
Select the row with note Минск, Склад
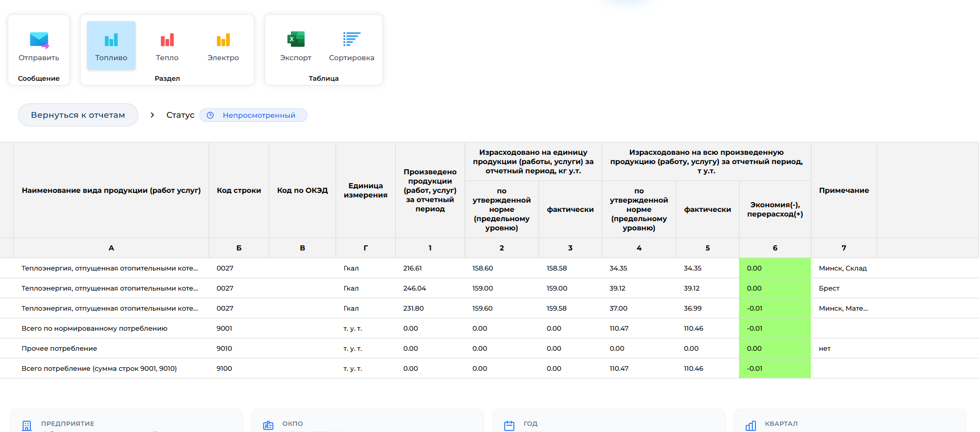[489, 268]
